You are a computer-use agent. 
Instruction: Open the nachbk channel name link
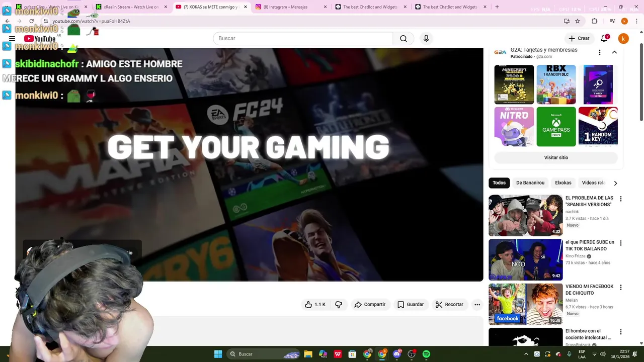[x=572, y=212]
